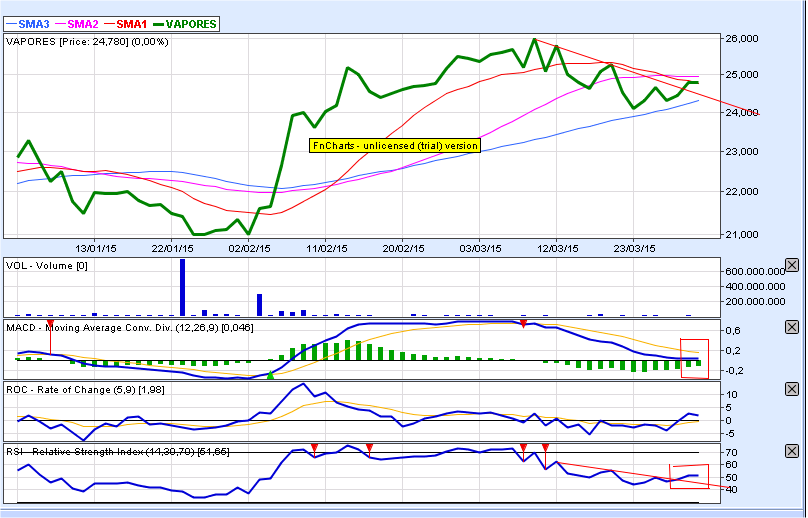The image size is (808, 518).
Task: Click the 26,000 price axis label
Action: point(740,38)
